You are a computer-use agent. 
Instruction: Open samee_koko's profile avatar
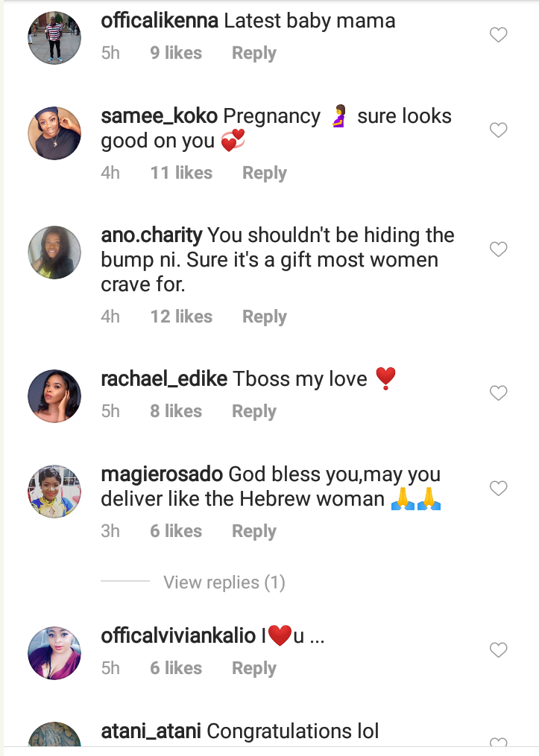click(54, 133)
